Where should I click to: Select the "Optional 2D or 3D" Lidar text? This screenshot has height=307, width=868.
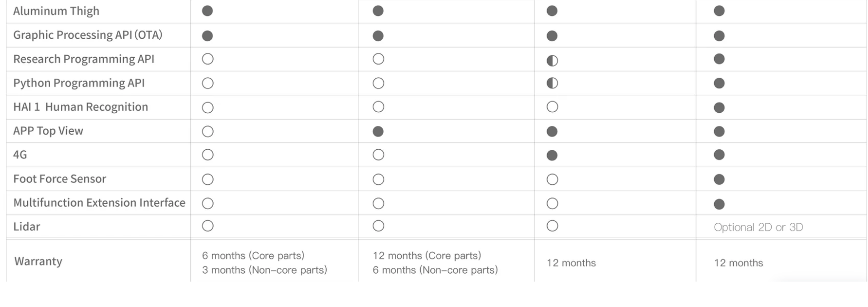(758, 227)
